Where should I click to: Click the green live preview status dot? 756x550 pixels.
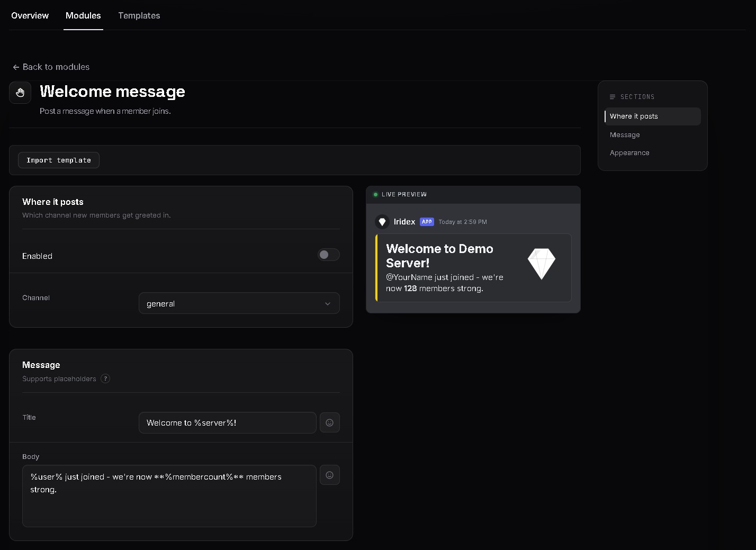click(375, 194)
